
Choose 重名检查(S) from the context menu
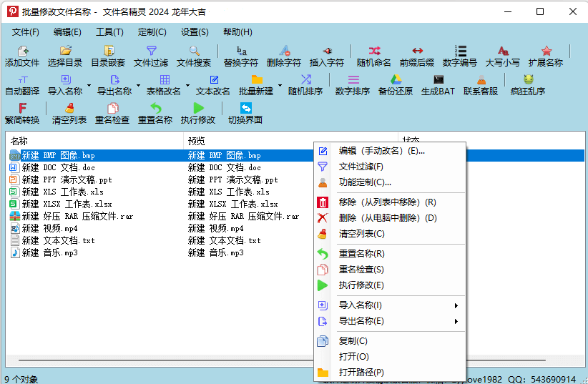[x=361, y=270]
